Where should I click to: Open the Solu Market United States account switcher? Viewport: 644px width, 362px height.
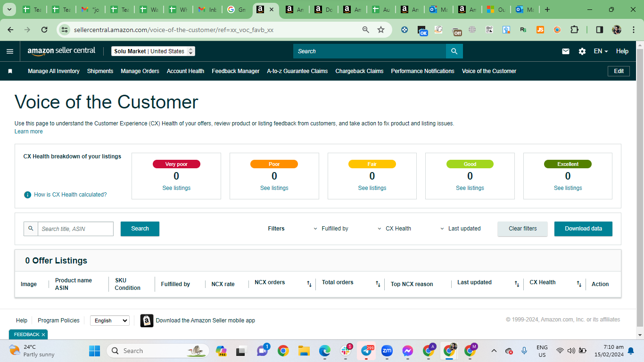coord(153,51)
